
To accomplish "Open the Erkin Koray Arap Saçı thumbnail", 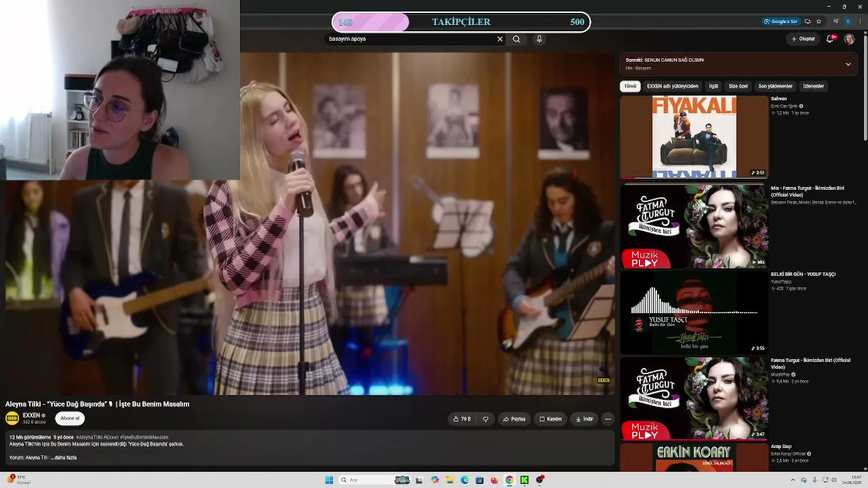I will 694,457.
